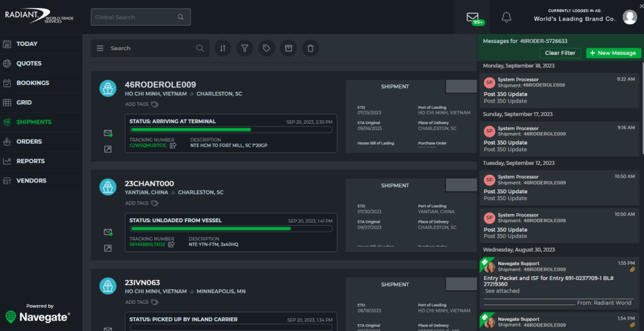This screenshot has height=331, width=644.
Task: Click the trash delete icon
Action: pyautogui.click(x=310, y=48)
